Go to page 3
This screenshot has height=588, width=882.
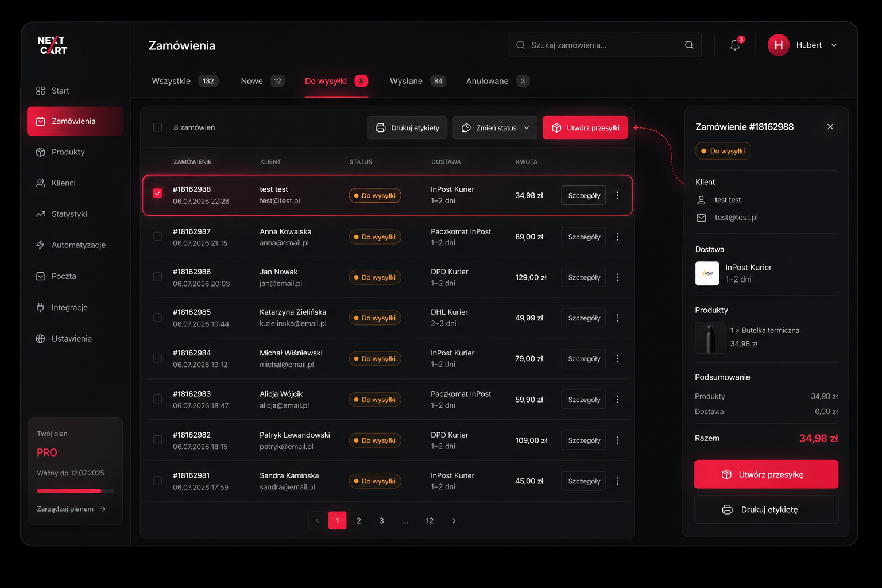pos(381,521)
